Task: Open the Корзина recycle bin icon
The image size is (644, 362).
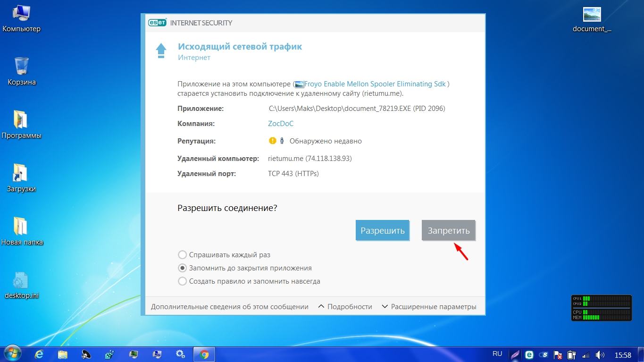Action: point(22,72)
